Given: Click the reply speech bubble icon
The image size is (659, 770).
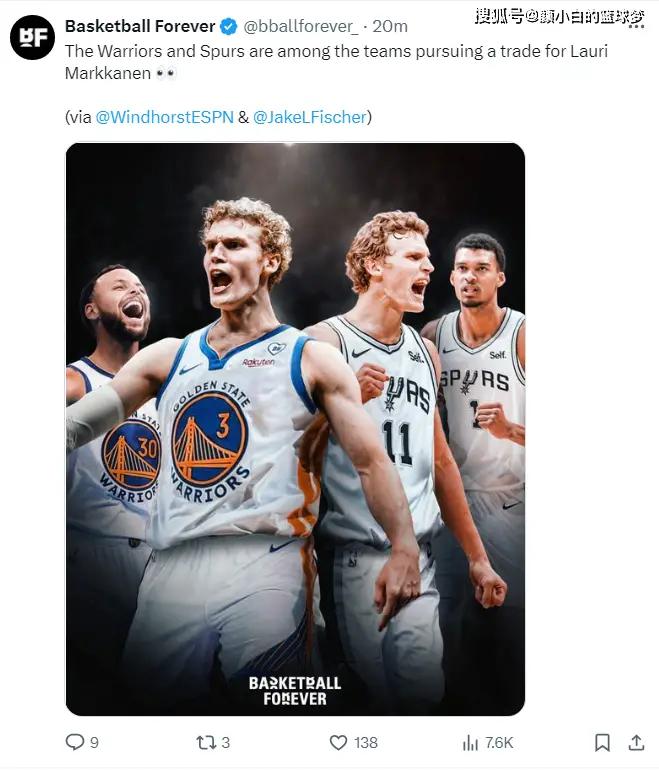Looking at the screenshot, I should 75,742.
